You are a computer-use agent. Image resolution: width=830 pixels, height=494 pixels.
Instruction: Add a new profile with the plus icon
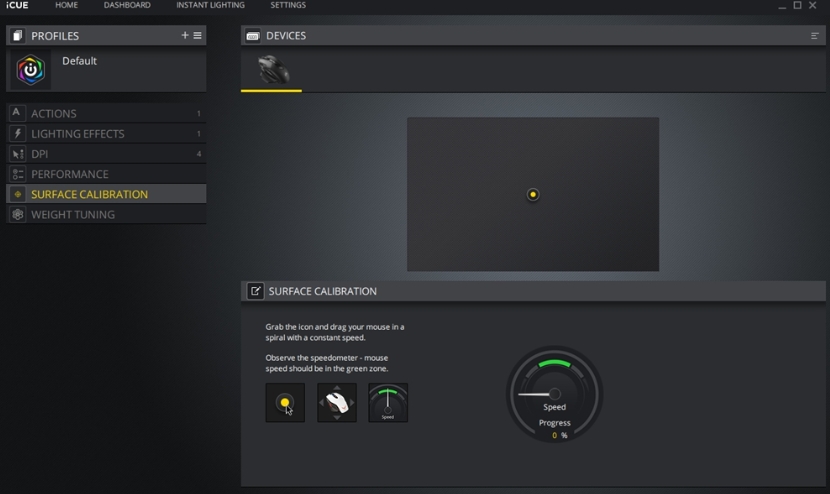[x=185, y=35]
